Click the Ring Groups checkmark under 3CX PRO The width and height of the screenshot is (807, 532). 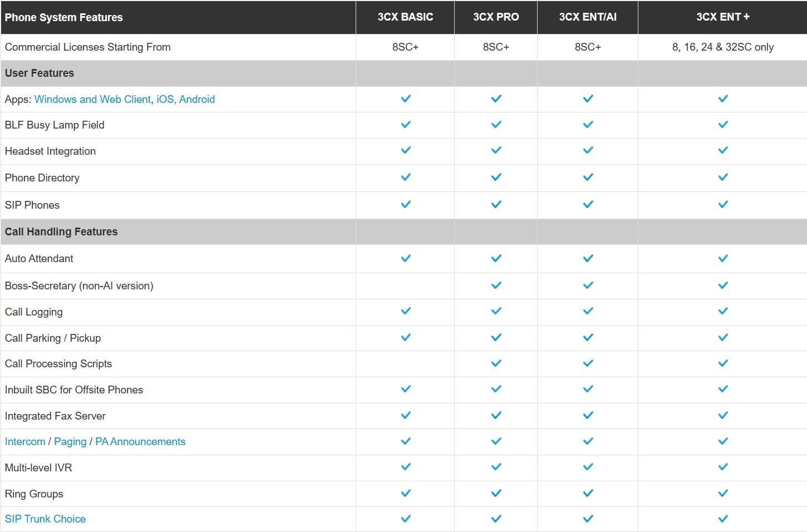496,493
